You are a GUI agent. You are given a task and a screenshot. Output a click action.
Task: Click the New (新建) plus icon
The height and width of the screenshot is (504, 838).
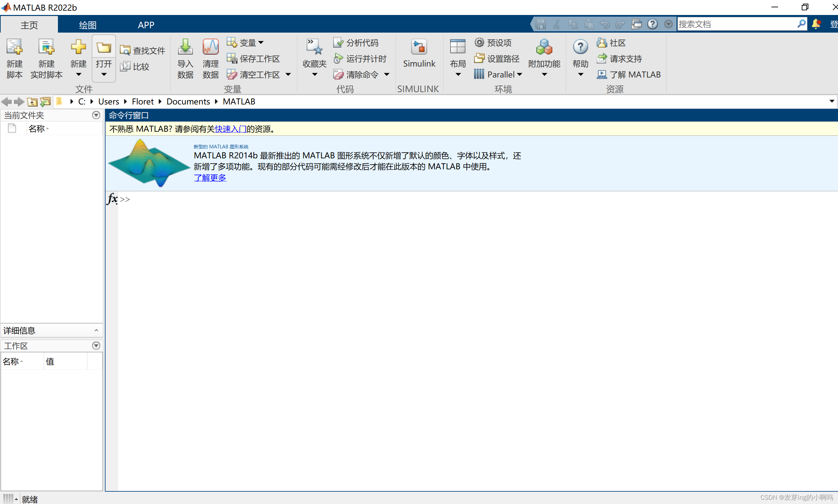[x=78, y=47]
